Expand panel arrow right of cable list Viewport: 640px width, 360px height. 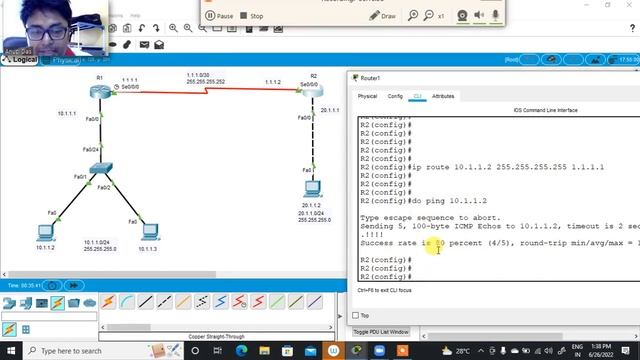[340, 316]
